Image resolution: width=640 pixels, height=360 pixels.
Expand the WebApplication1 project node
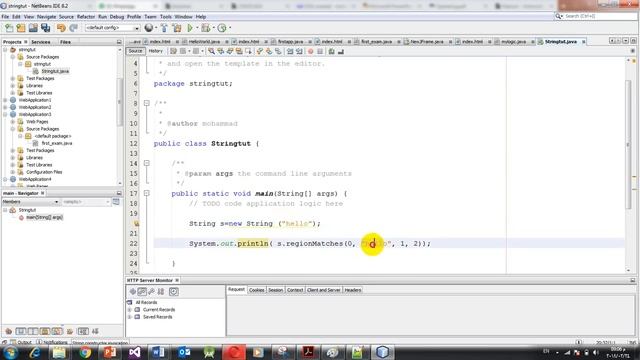click(x=5, y=100)
